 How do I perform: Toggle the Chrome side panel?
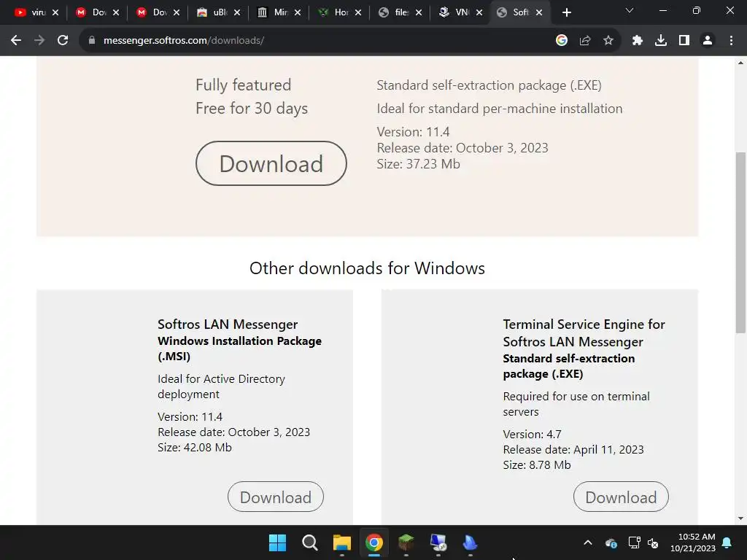684,41
